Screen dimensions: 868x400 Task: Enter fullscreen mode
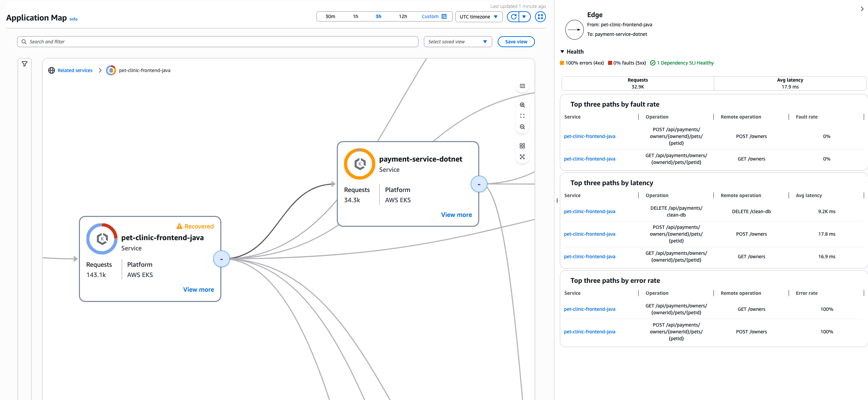[540, 16]
